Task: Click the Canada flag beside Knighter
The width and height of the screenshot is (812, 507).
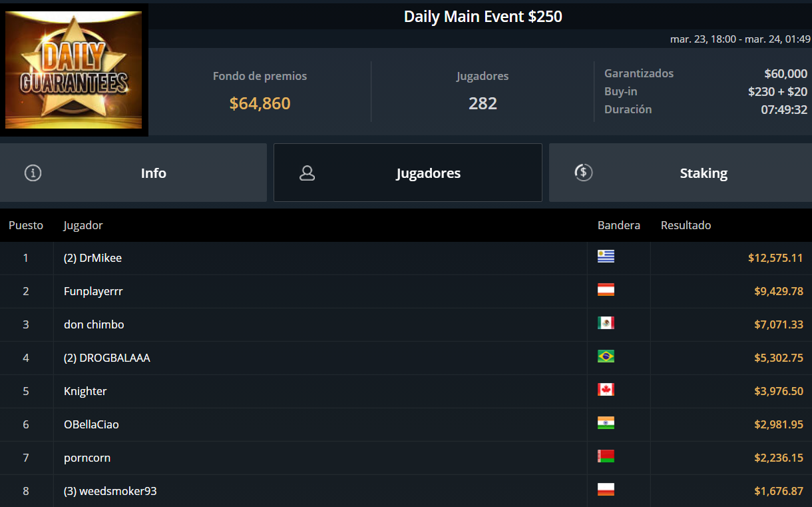Action: [x=606, y=390]
